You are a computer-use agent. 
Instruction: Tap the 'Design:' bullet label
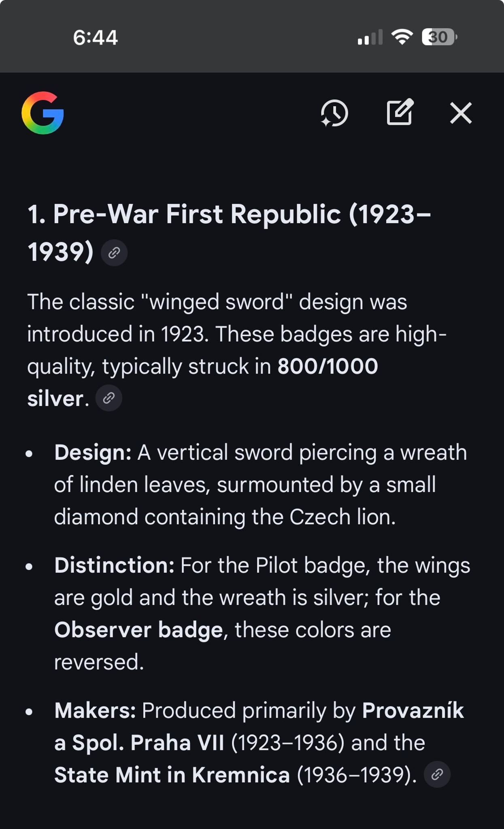[93, 452]
